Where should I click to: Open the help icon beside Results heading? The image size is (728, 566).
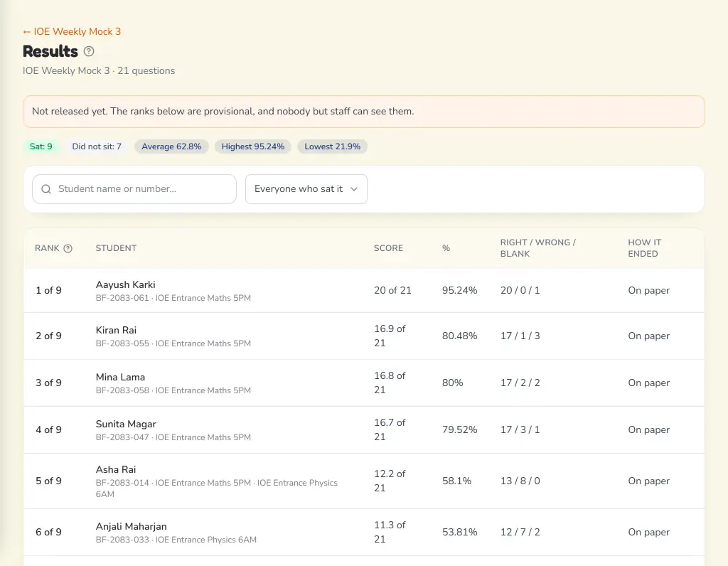(89, 51)
